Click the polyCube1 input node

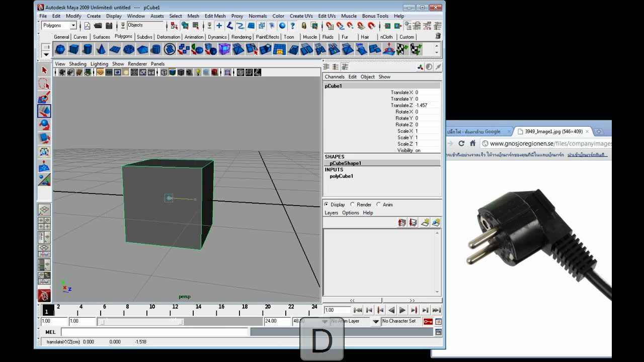coord(341,176)
